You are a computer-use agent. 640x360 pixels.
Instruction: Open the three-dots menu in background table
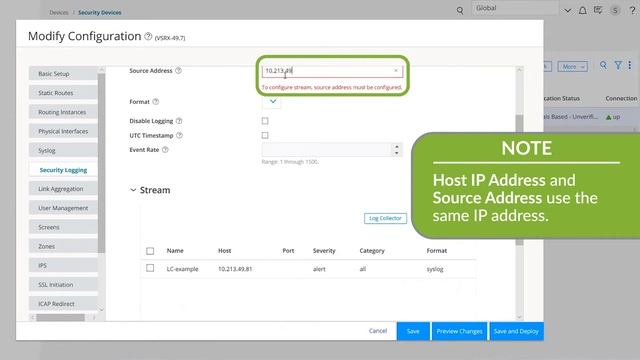pyautogui.click(x=630, y=65)
